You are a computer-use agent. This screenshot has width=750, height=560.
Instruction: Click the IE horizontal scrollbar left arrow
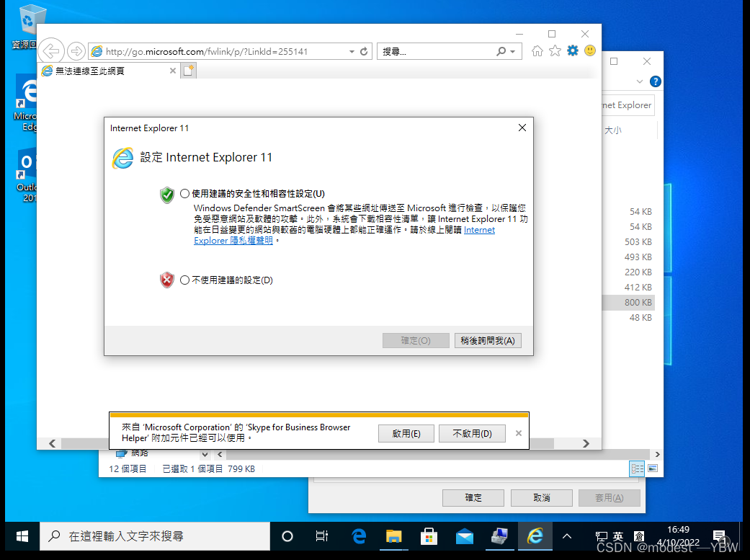point(52,444)
